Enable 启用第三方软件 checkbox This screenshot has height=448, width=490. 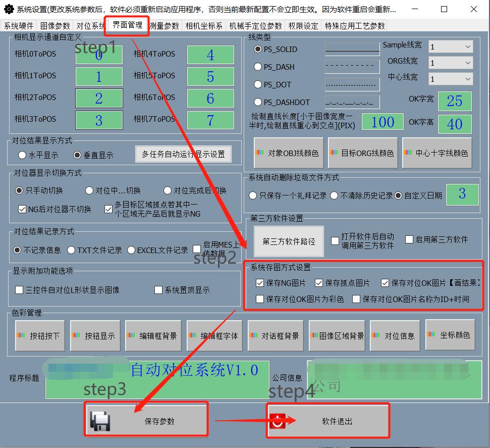coord(409,240)
